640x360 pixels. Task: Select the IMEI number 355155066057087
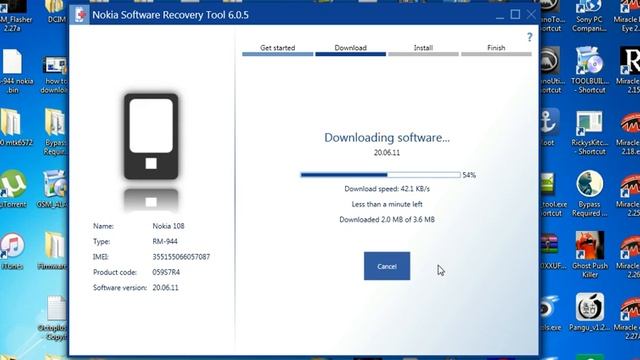coord(181,257)
